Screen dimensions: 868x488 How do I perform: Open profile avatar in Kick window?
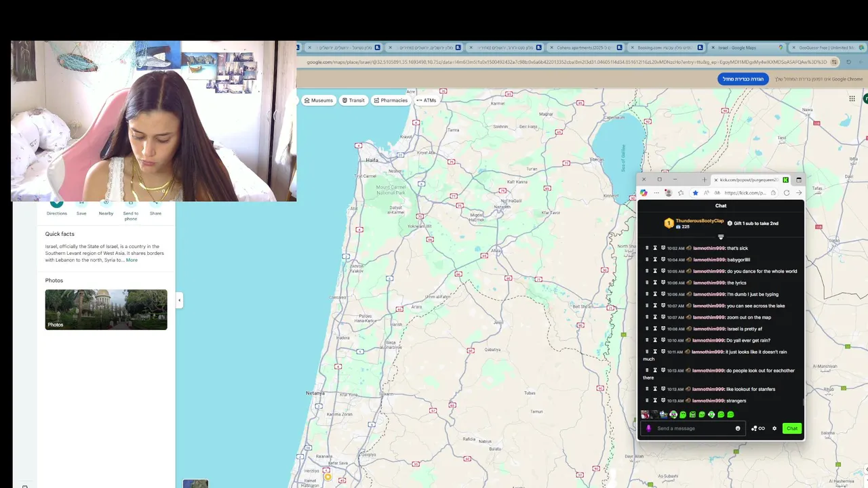(x=669, y=192)
